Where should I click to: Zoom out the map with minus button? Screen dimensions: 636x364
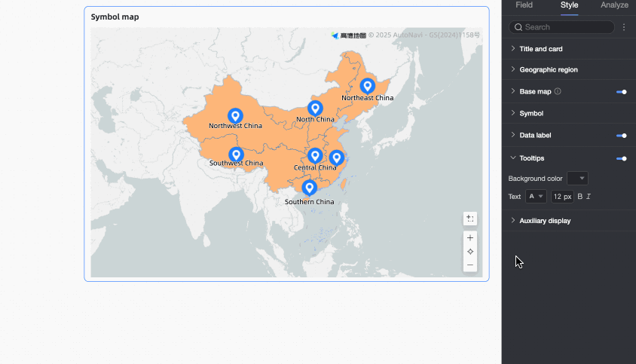(470, 265)
